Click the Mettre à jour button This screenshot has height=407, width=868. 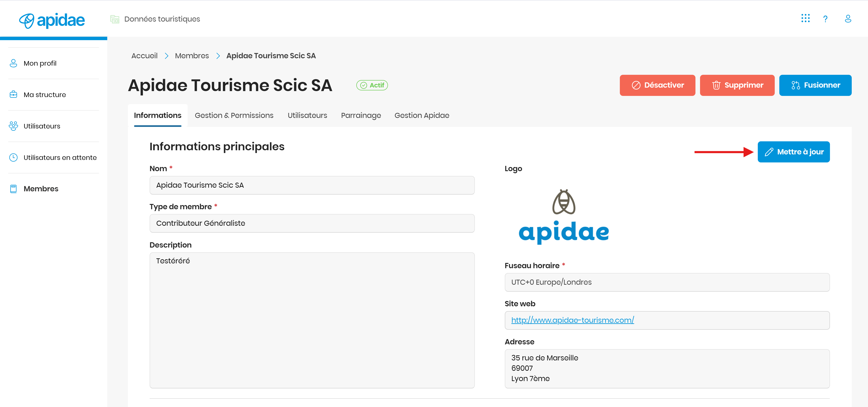794,152
